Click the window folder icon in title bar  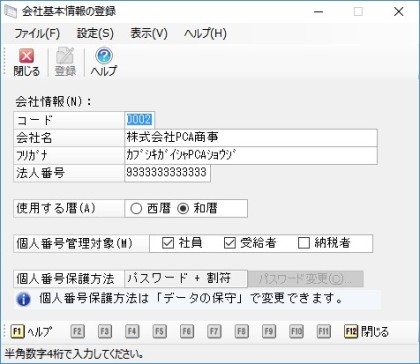click(10, 11)
